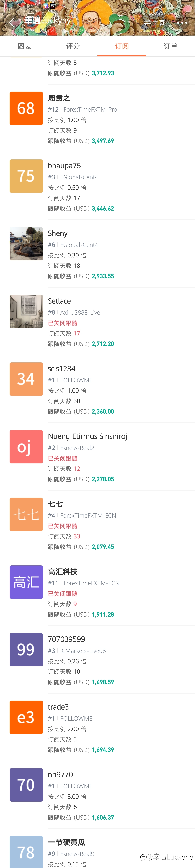Open the yellow 75 avatar of bhaupa75

(x=26, y=176)
